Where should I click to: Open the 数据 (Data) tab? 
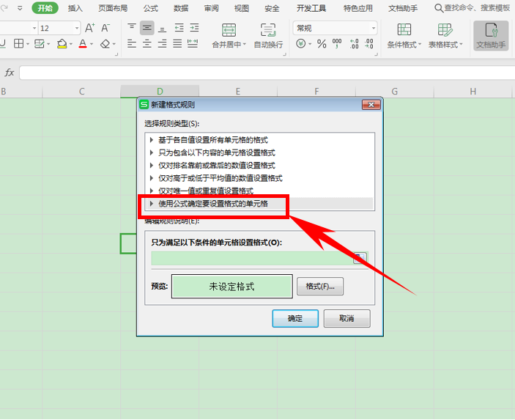click(x=181, y=8)
